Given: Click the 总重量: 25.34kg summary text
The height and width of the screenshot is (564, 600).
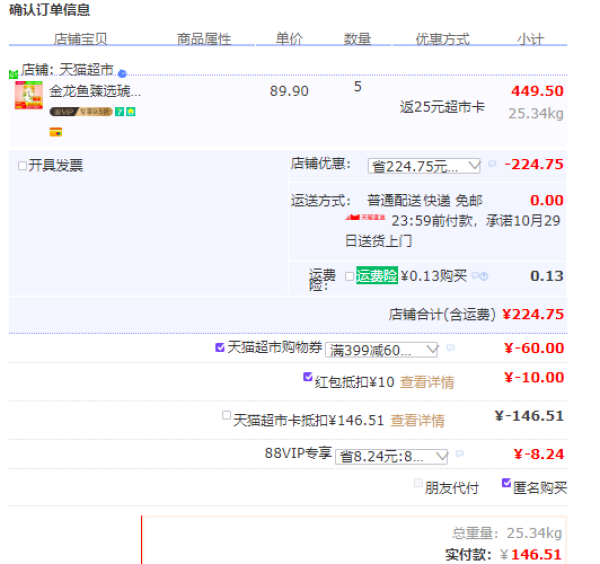Looking at the screenshot, I should 507,533.
